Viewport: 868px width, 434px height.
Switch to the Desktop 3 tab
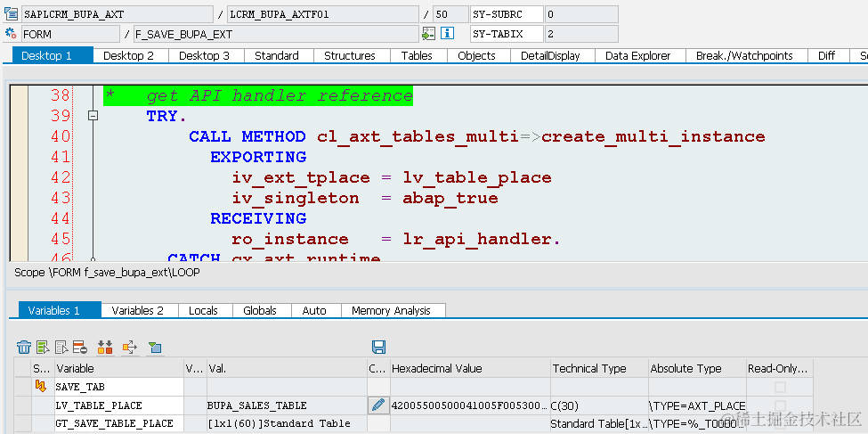coord(204,55)
